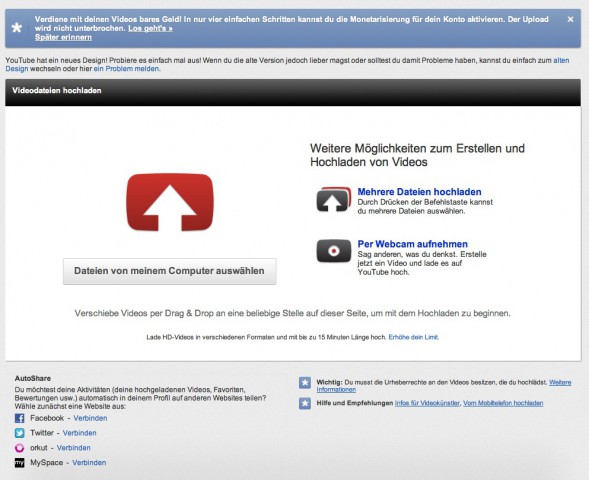Click the asterisk icon in blue banner

(x=17, y=28)
